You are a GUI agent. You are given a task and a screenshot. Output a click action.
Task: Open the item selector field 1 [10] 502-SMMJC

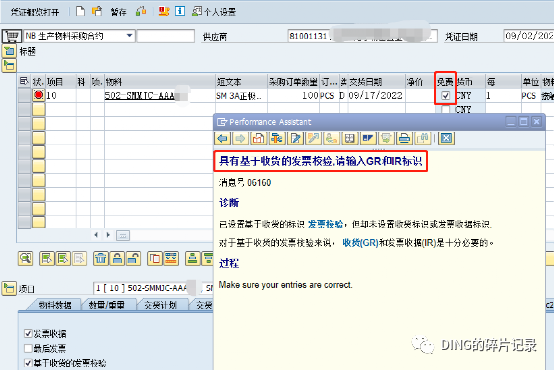[153, 288]
